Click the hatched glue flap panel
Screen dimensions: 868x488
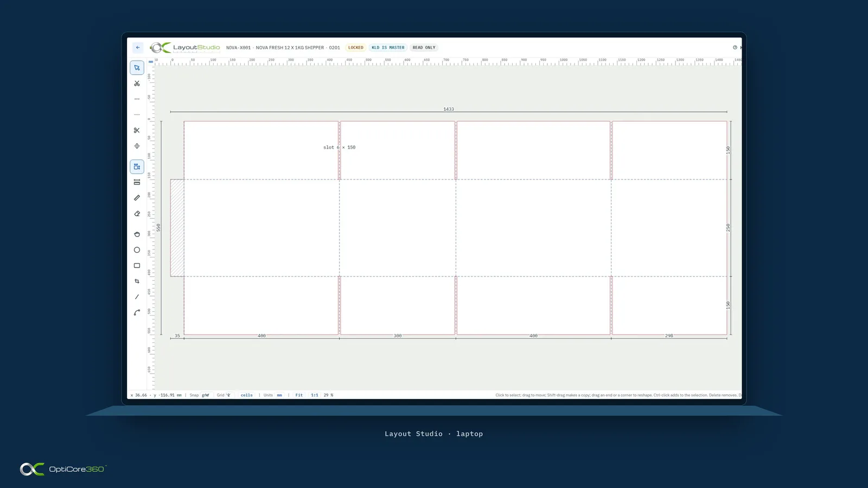tap(177, 228)
